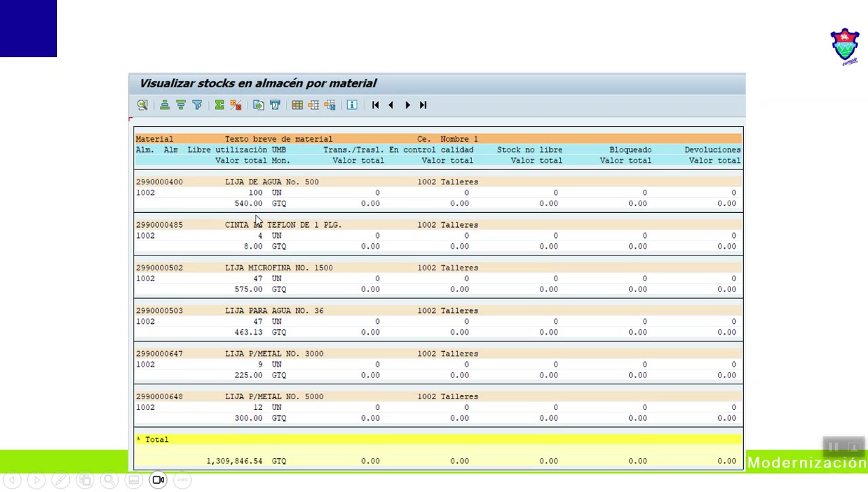
Task: Sort the material list descending
Action: [181, 104]
